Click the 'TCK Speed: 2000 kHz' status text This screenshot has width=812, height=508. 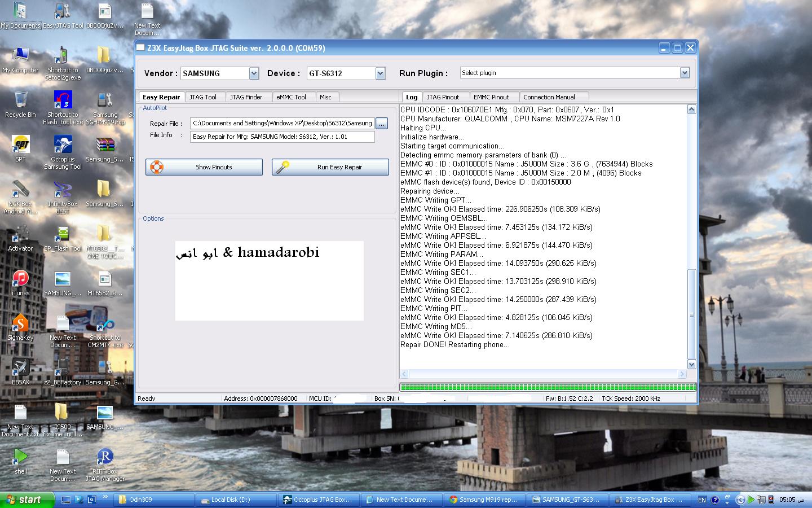[631, 398]
